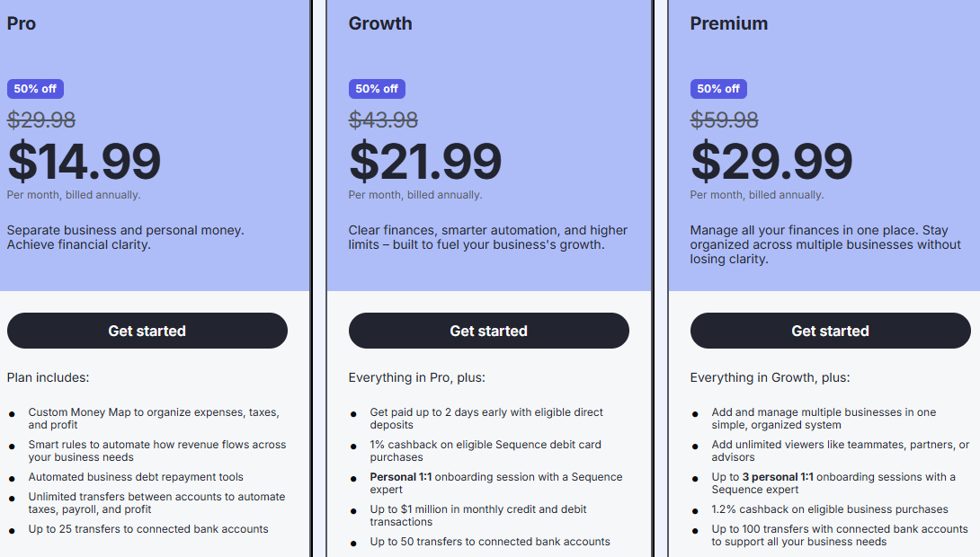Click bullet beside Automated business debt repayment tools
The height and width of the screenshot is (557, 980).
12,479
